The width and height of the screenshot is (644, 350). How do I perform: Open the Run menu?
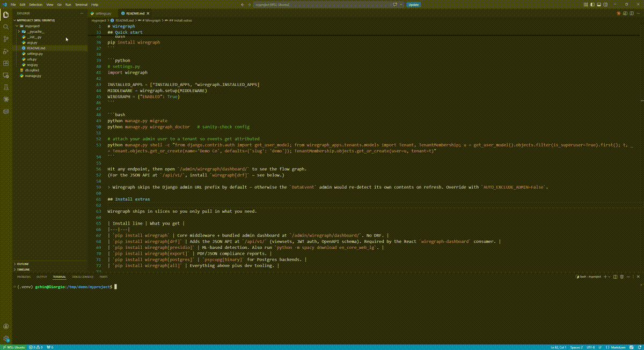pos(68,4)
